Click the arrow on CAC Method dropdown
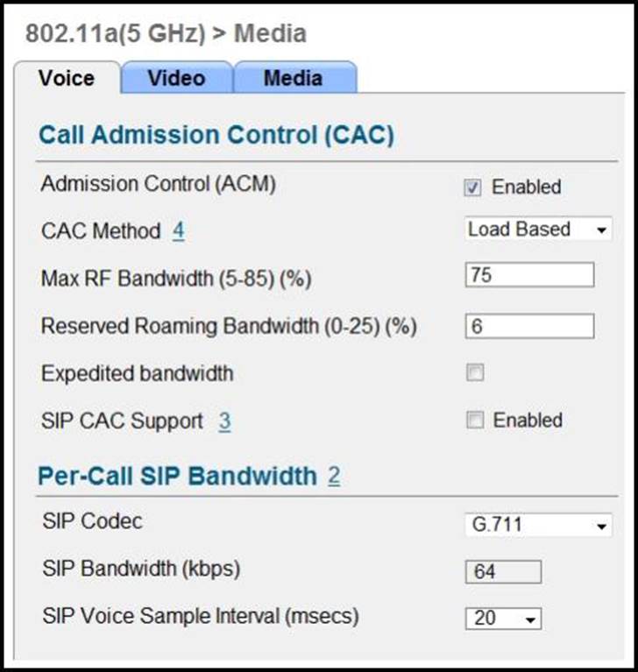The image size is (638, 672). tap(601, 230)
